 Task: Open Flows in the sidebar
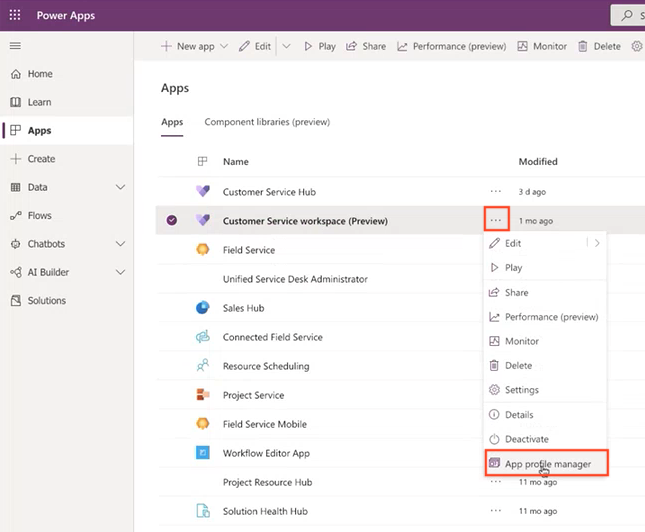[39, 216]
